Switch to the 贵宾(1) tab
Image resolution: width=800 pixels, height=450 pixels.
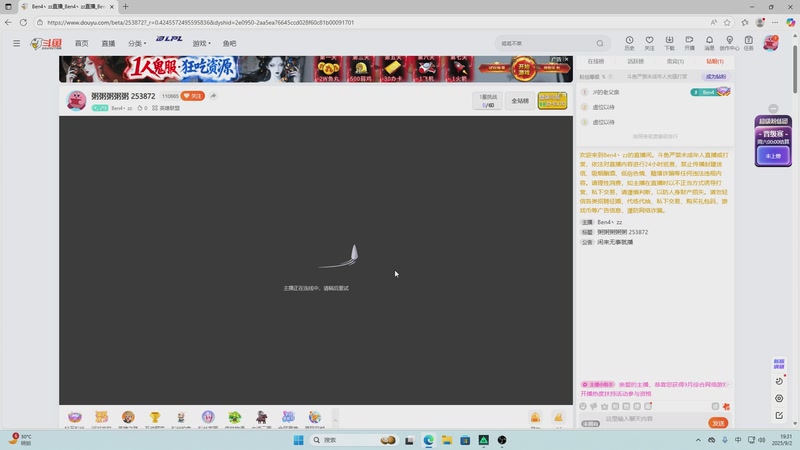(x=675, y=61)
